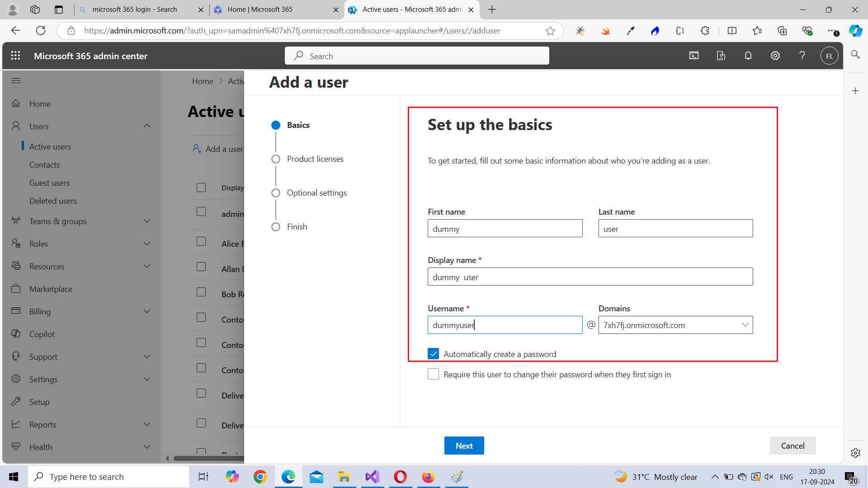The height and width of the screenshot is (488, 868).
Task: Open Guest users in sidebar
Action: click(49, 183)
